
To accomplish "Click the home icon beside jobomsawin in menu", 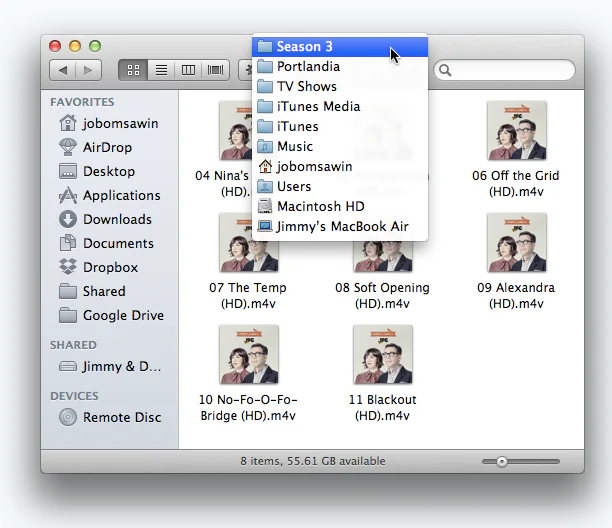I will [265, 166].
